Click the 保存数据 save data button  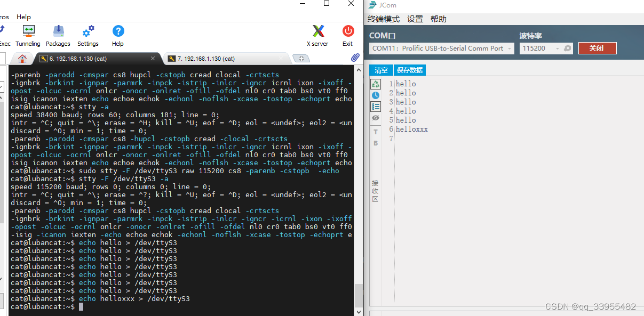[x=410, y=70]
